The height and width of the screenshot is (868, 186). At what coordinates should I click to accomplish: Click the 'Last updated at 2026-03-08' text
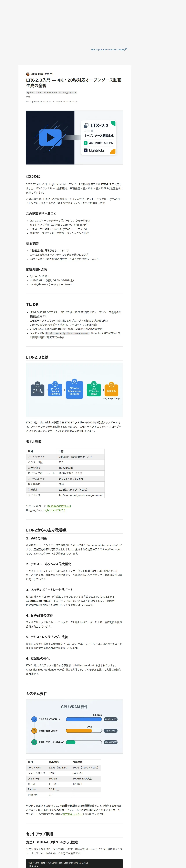pyautogui.click(x=40, y=102)
